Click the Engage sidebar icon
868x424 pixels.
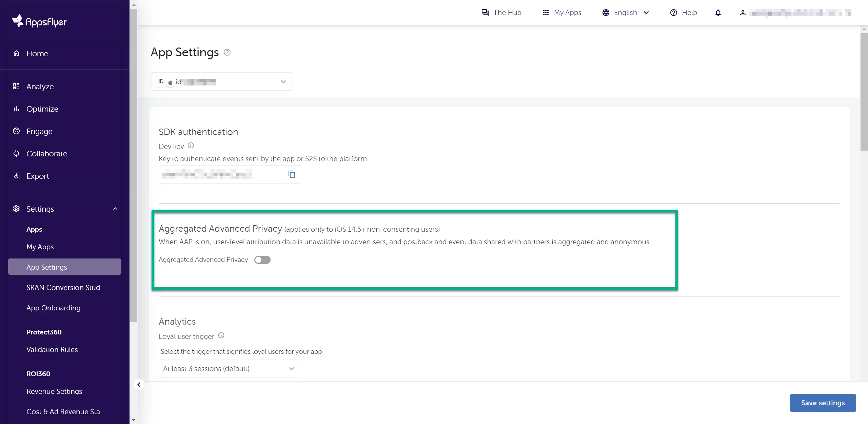pyautogui.click(x=16, y=131)
